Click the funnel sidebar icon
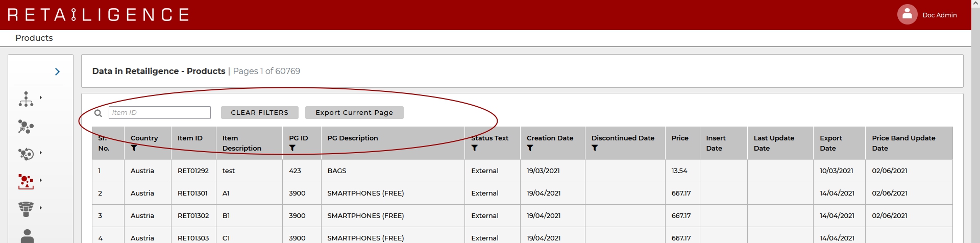 tap(26, 208)
